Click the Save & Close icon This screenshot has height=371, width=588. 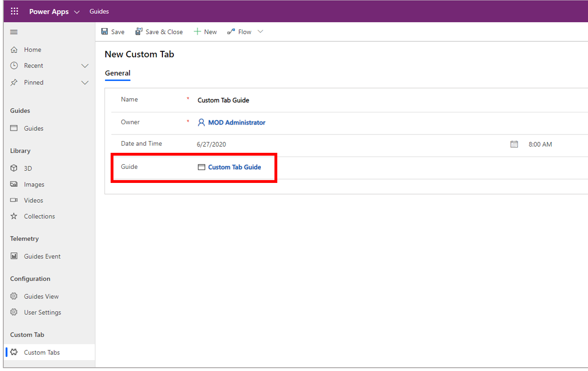click(x=139, y=32)
